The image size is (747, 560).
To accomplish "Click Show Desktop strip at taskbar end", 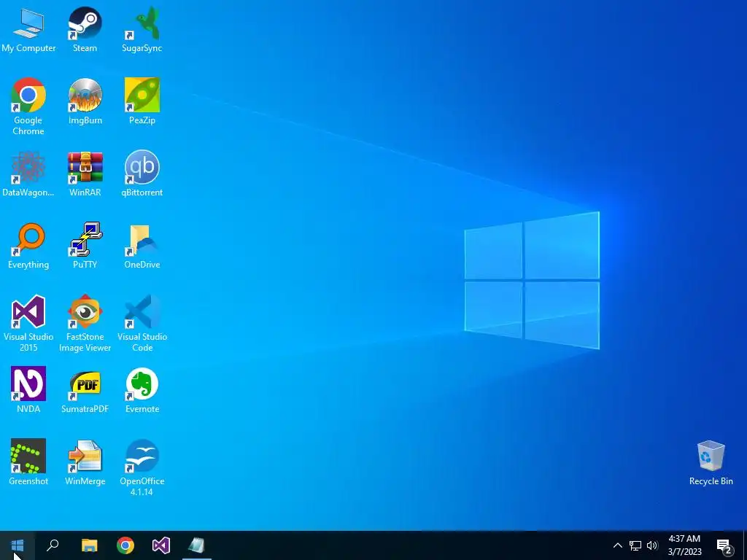I will pyautogui.click(x=745, y=545).
